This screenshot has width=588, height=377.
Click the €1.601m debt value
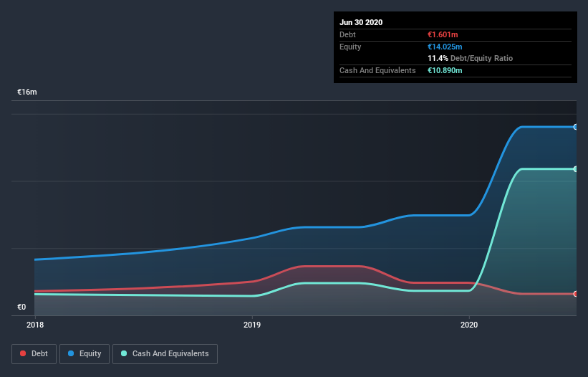click(443, 34)
